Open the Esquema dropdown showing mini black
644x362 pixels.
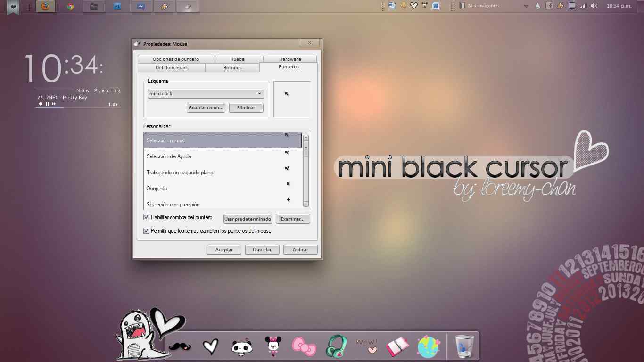pos(206,93)
